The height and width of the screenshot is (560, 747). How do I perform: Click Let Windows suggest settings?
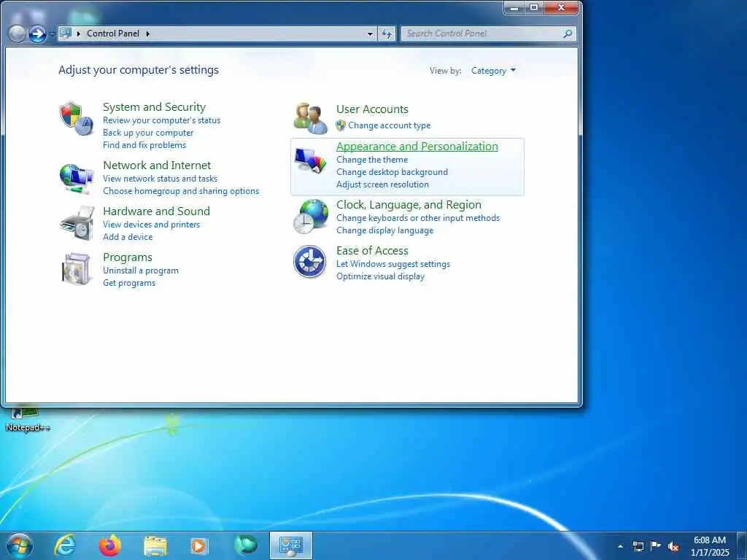(393, 264)
